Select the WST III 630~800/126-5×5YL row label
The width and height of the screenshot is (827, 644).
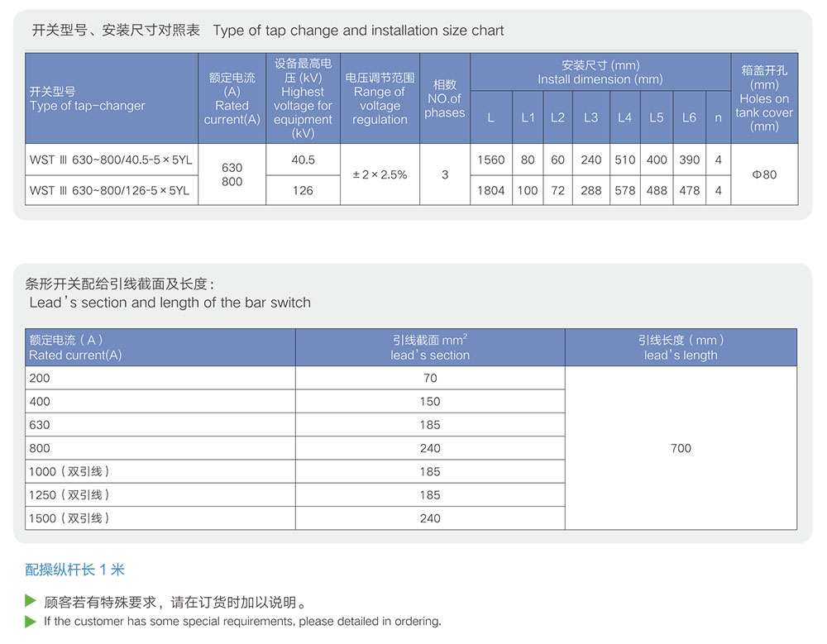(109, 190)
